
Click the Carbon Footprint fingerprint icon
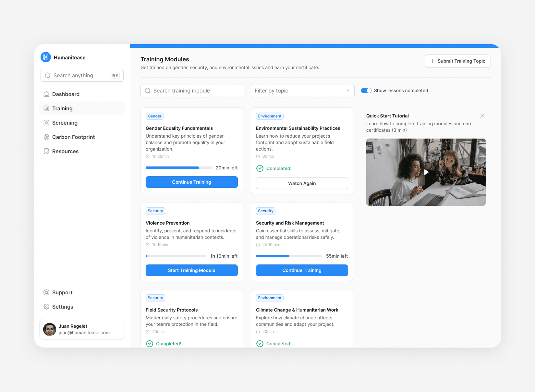[x=46, y=137]
